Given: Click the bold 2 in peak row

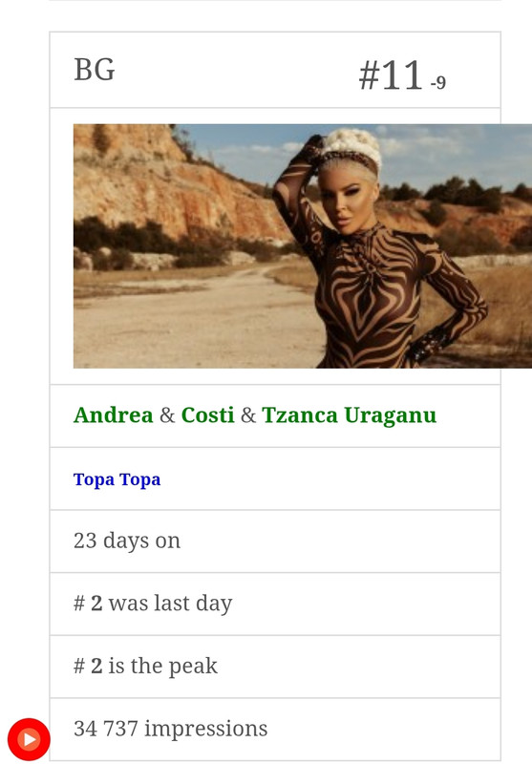Looking at the screenshot, I should coord(96,666).
